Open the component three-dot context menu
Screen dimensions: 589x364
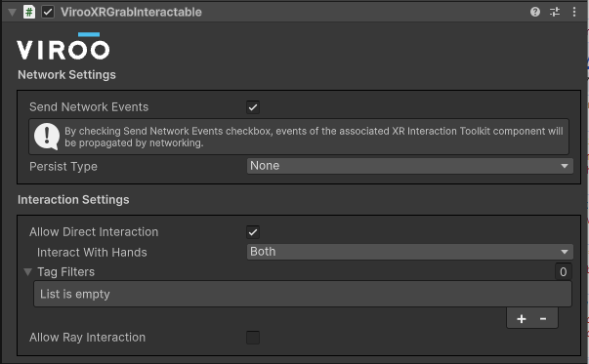[x=574, y=12]
